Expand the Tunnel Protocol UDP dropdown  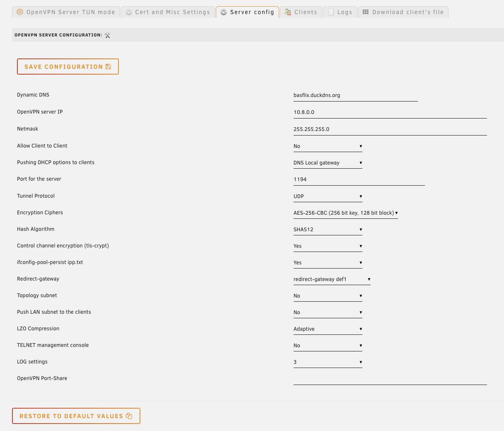328,196
